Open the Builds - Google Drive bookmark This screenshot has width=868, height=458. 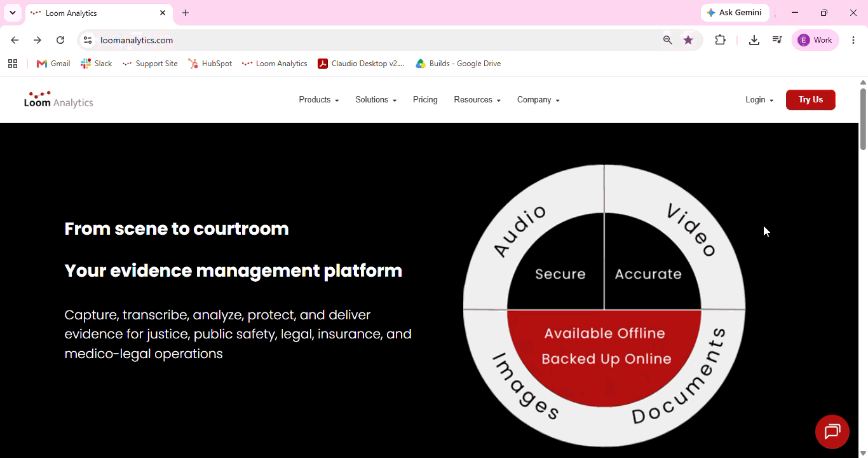click(458, 64)
